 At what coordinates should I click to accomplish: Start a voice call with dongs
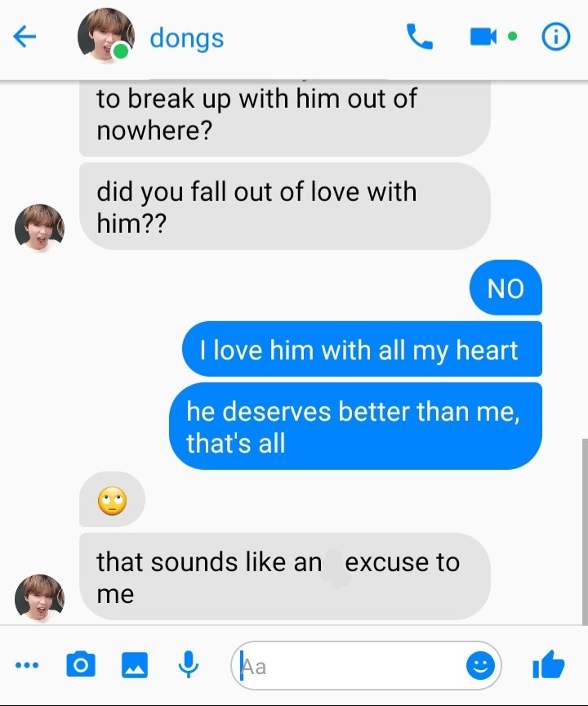click(419, 37)
